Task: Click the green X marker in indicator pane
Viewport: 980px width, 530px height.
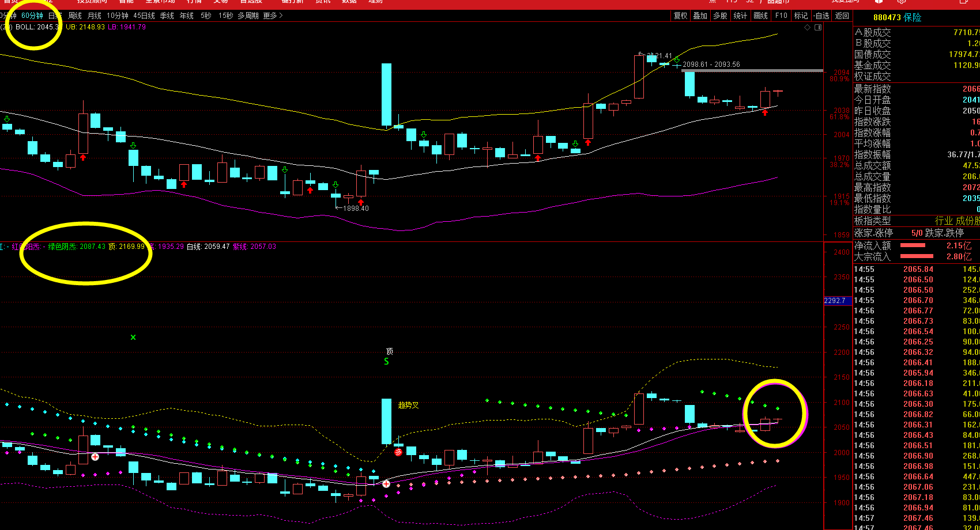Action: pos(133,337)
